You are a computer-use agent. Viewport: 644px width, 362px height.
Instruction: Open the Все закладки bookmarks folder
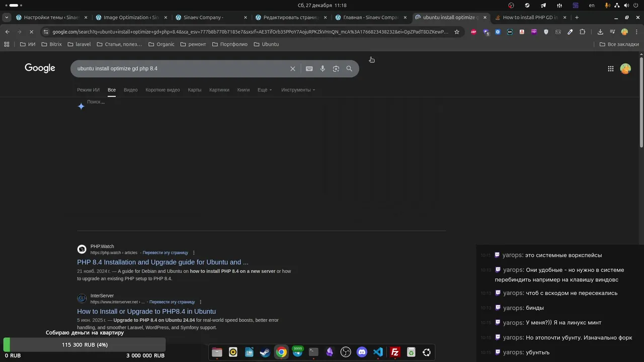(619, 44)
